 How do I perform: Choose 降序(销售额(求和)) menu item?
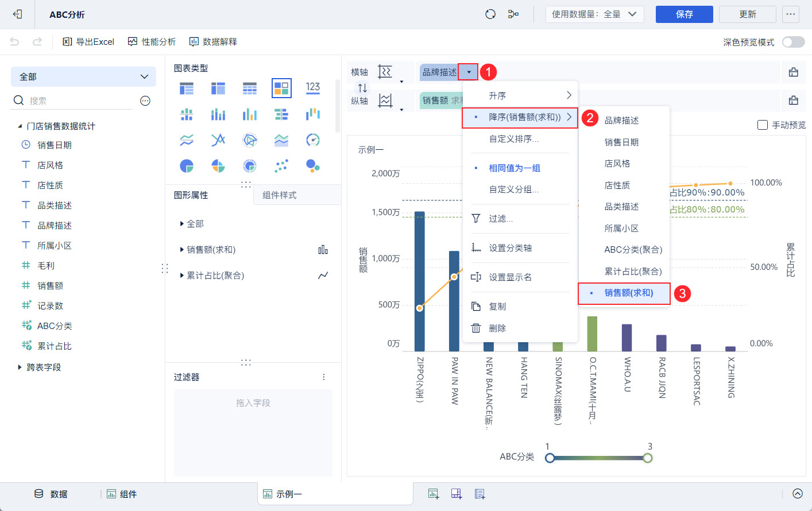[x=520, y=117]
